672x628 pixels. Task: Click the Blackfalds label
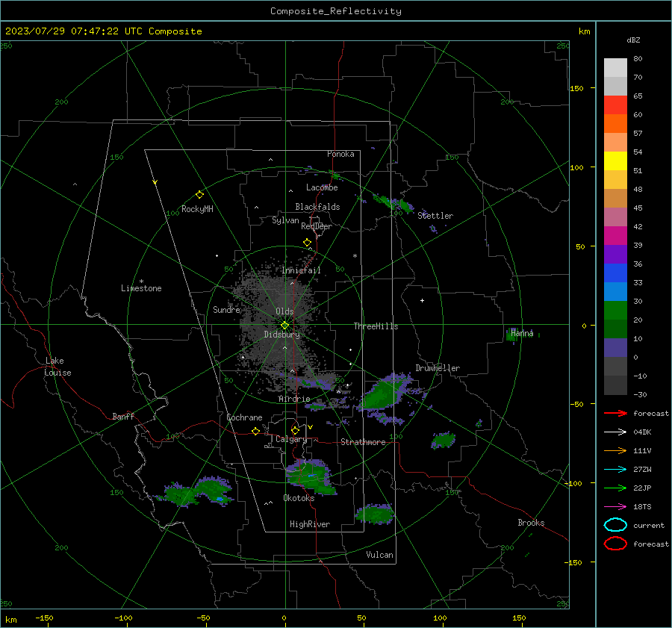[x=317, y=207]
